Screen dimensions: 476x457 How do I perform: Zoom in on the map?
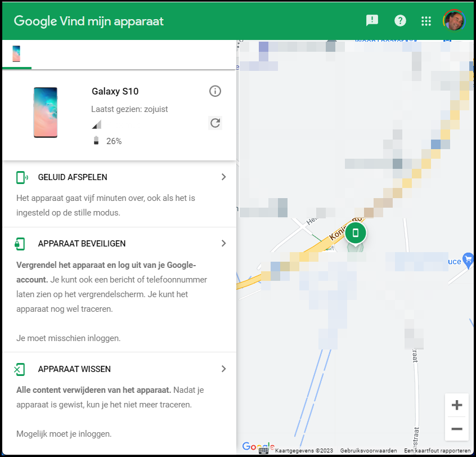pyautogui.click(x=457, y=405)
